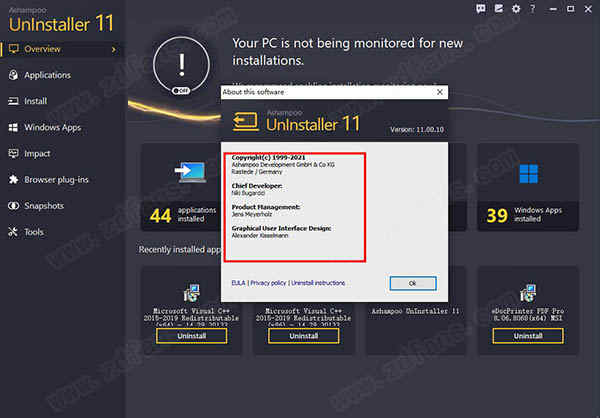Screen dimensions: 600x418
Task: Open Windows Apps in sidebar
Action: (x=52, y=127)
